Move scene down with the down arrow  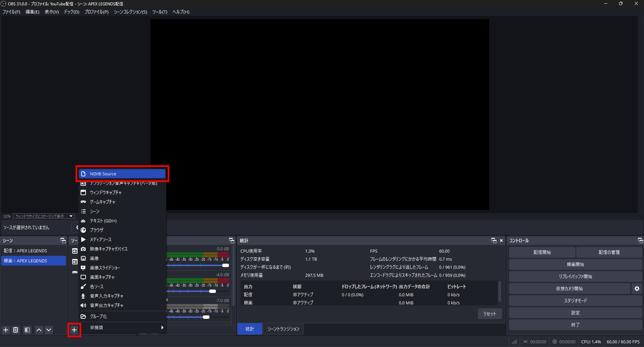click(49, 330)
